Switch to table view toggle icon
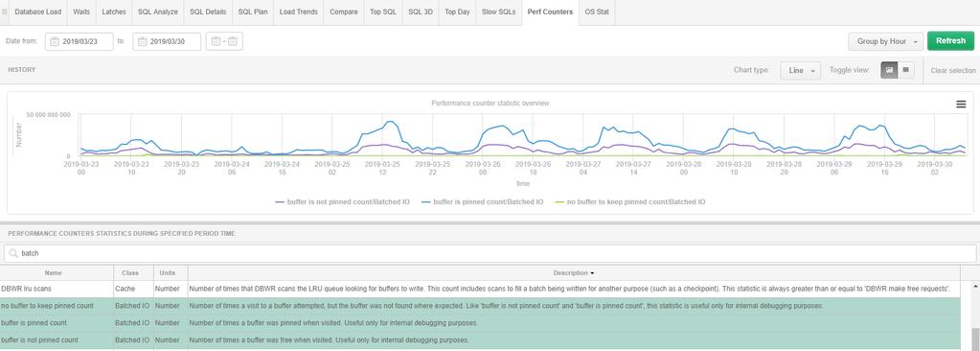 pyautogui.click(x=905, y=70)
